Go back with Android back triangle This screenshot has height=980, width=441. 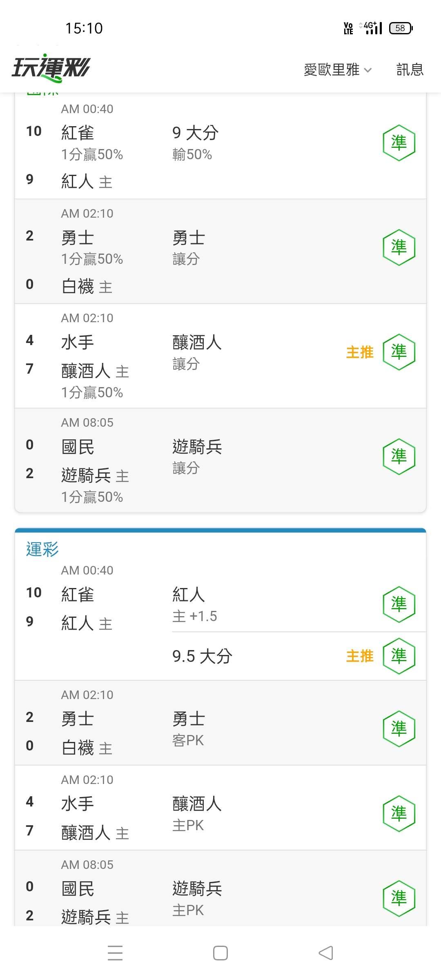point(326,953)
